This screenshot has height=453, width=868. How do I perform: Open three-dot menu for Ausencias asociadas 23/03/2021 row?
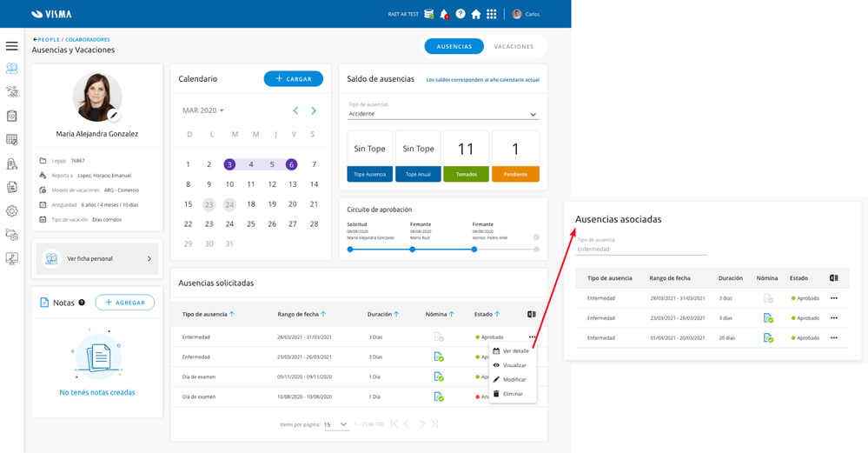pos(833,318)
